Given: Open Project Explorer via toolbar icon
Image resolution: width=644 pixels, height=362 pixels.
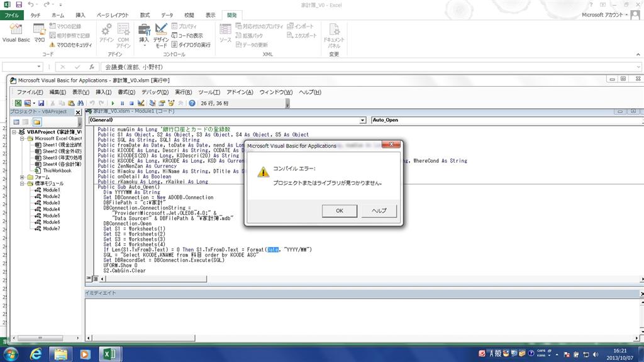Looking at the screenshot, I should coord(152,104).
